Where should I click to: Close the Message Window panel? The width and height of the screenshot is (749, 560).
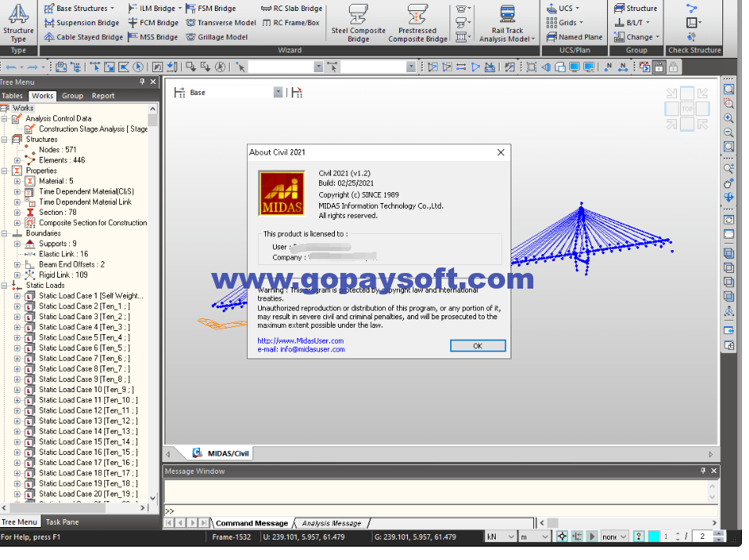click(x=714, y=471)
